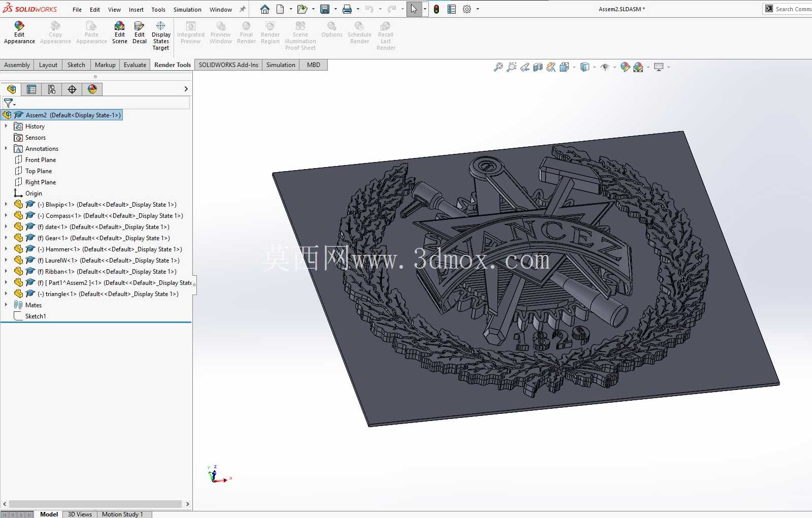The image size is (812, 518).
Task: Click the Edit Appearance tool
Action: (19, 33)
